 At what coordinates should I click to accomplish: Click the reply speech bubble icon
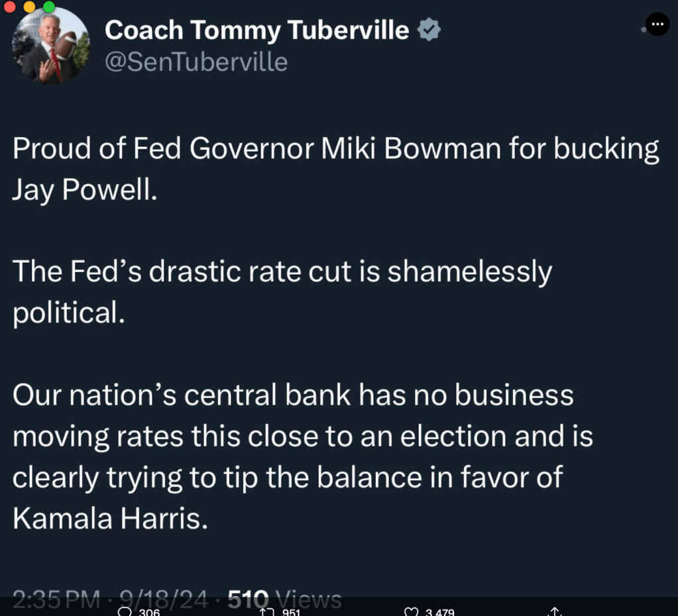[x=124, y=611]
